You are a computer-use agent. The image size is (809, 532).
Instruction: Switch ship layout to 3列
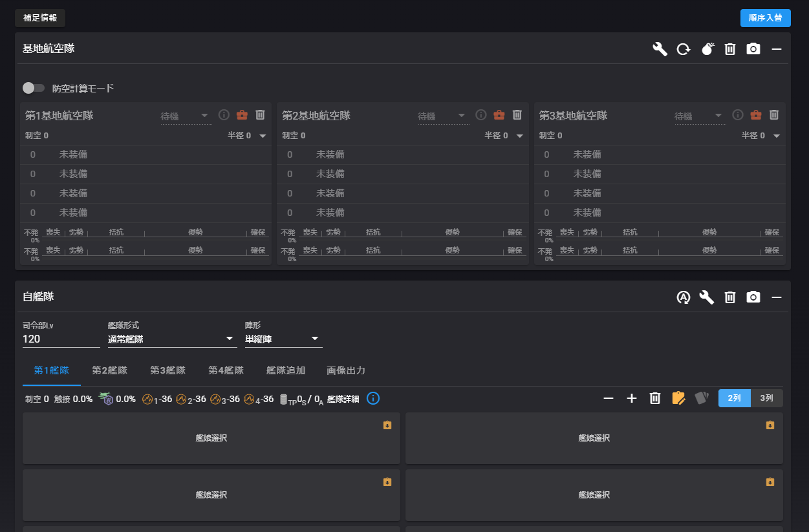(x=766, y=398)
